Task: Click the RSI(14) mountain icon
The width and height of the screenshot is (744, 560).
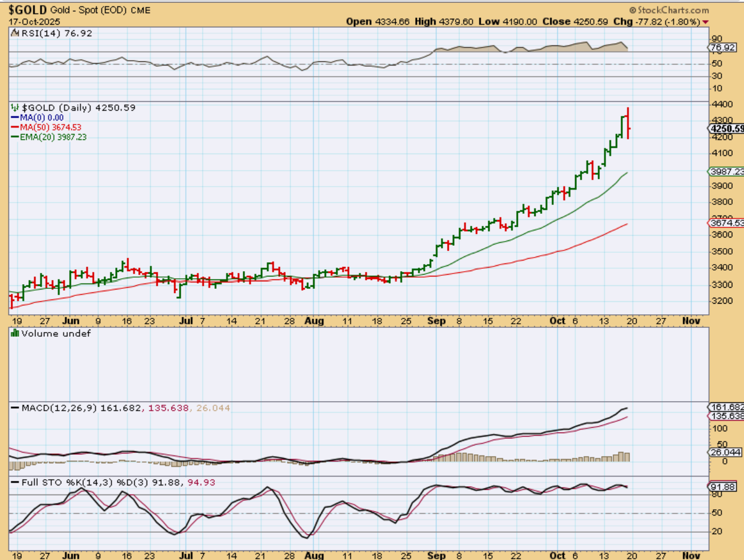Action: pyautogui.click(x=15, y=34)
